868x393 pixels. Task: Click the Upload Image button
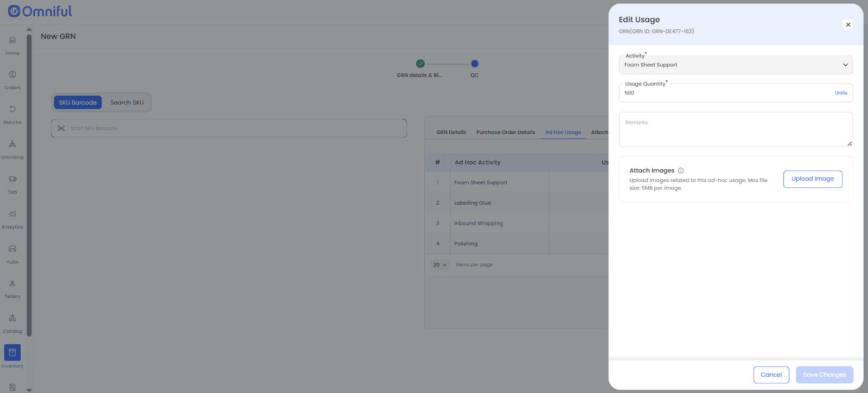pyautogui.click(x=812, y=179)
